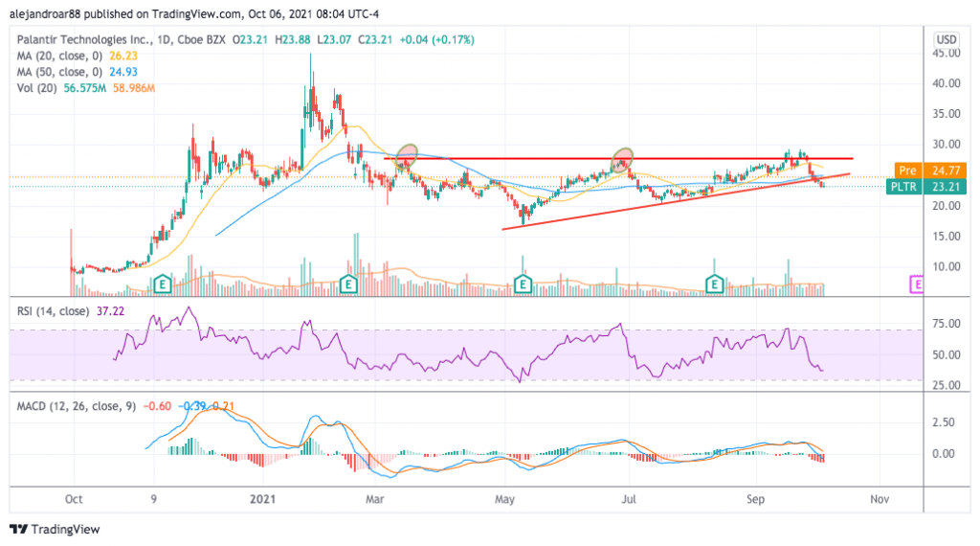This screenshot has height=546, width=980.
Task: Click the 2.50 MACD axis label
Action: [944, 422]
